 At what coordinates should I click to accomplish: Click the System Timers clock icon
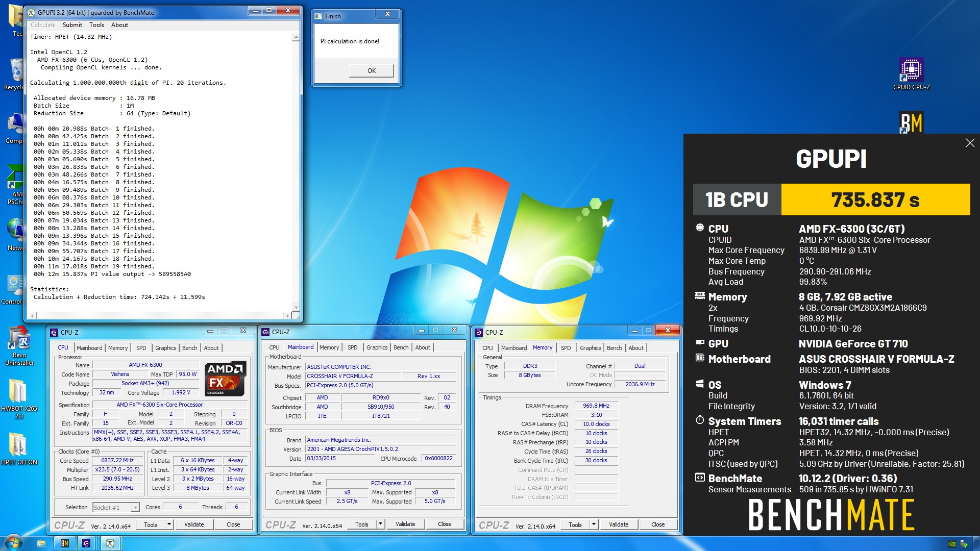click(x=700, y=420)
